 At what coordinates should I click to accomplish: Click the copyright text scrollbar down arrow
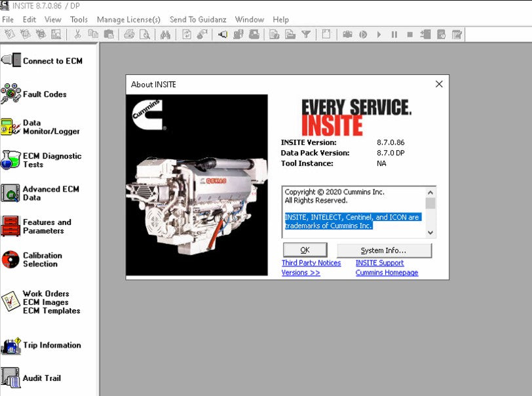[x=430, y=232]
